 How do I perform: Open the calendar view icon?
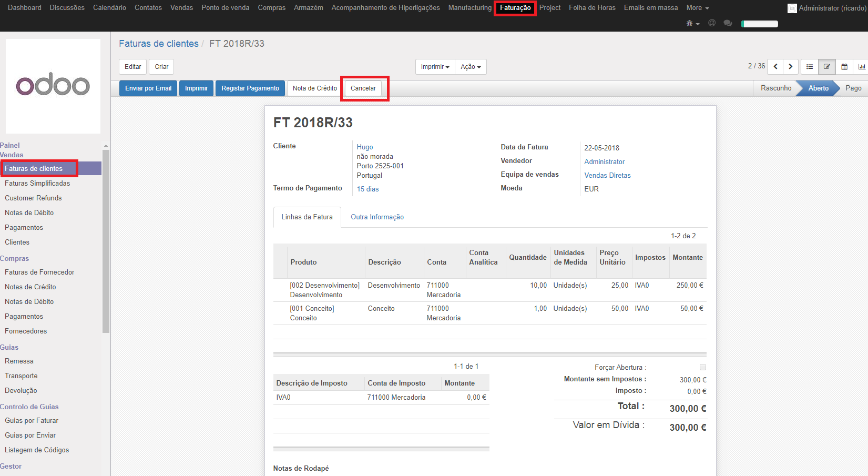point(844,67)
